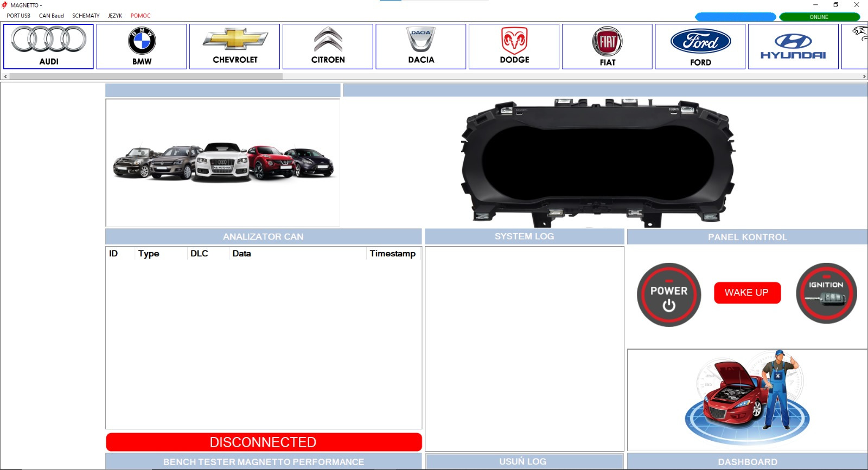The width and height of the screenshot is (868, 470).
Task: Click the red DISCONNECTED status bar
Action: 264,442
